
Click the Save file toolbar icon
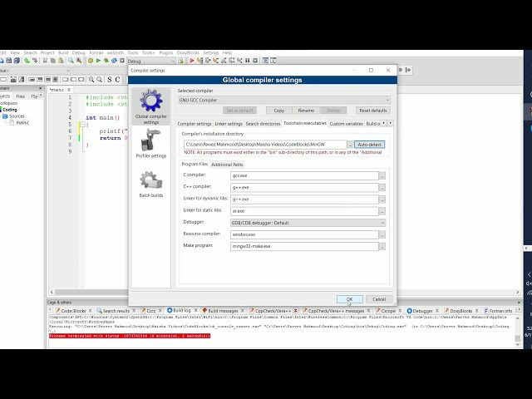click(x=9, y=61)
